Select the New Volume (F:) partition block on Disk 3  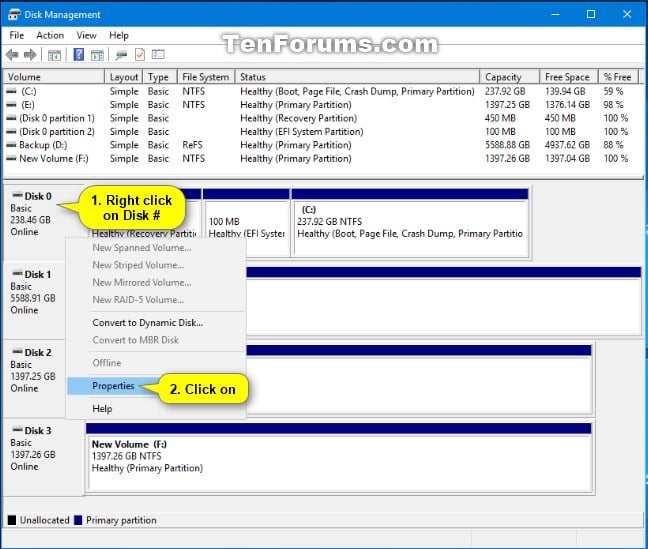pyautogui.click(x=339, y=458)
